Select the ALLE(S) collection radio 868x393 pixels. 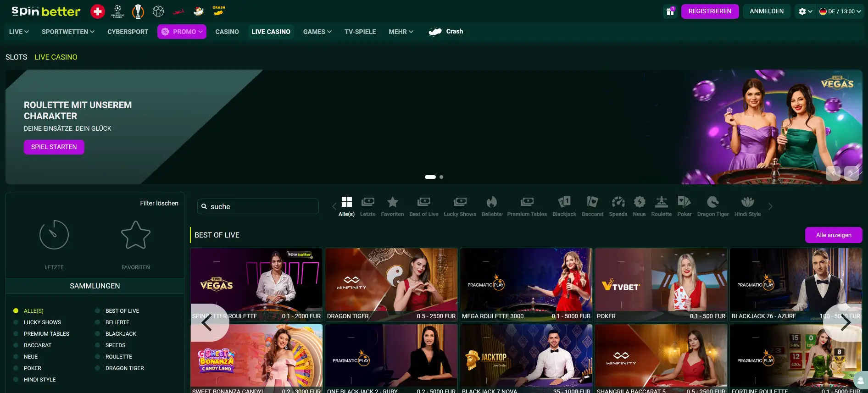click(16, 311)
